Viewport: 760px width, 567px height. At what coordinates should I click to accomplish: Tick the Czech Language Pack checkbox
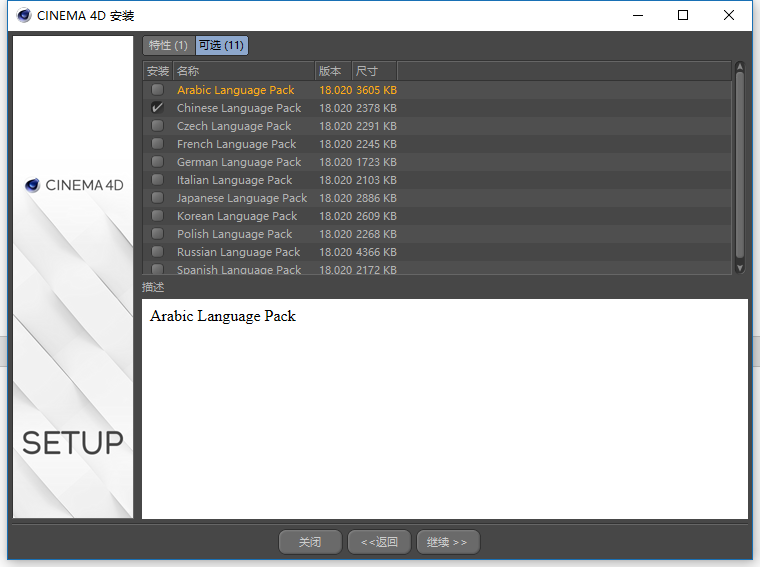pos(158,126)
